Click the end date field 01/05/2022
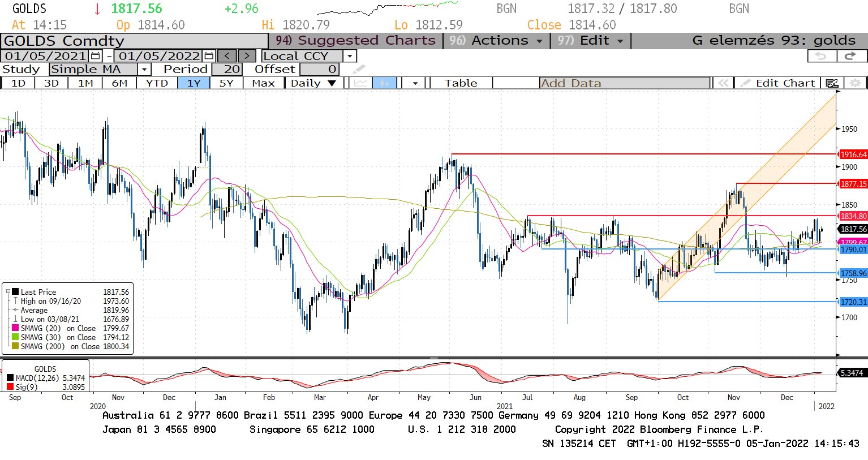Screen dimensions: 868x460 point(159,56)
